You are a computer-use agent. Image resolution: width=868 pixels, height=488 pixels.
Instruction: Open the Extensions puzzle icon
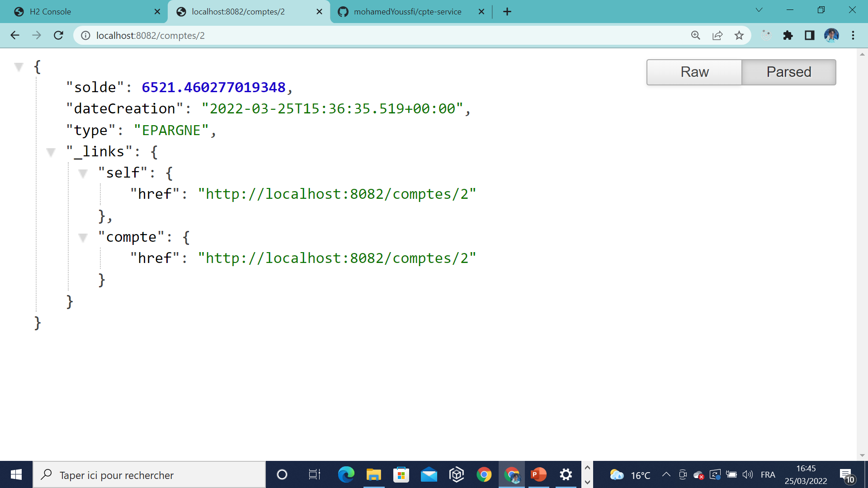[788, 35]
